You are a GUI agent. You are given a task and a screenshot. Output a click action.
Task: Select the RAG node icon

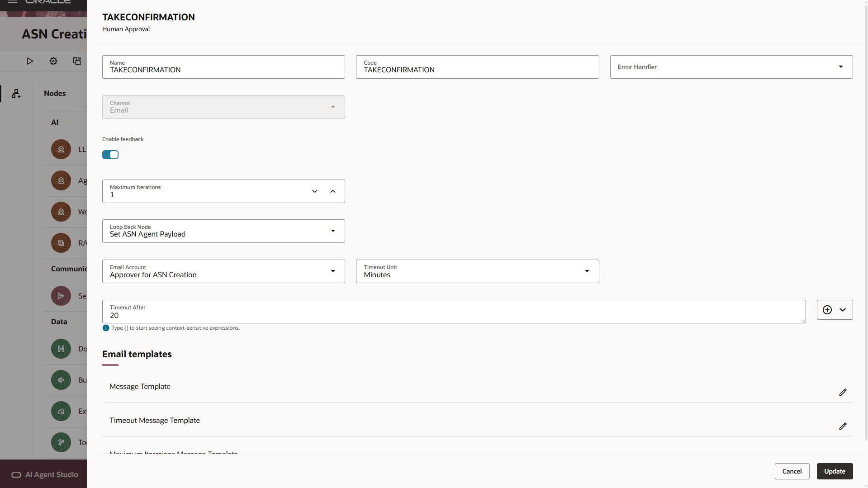tap(61, 243)
